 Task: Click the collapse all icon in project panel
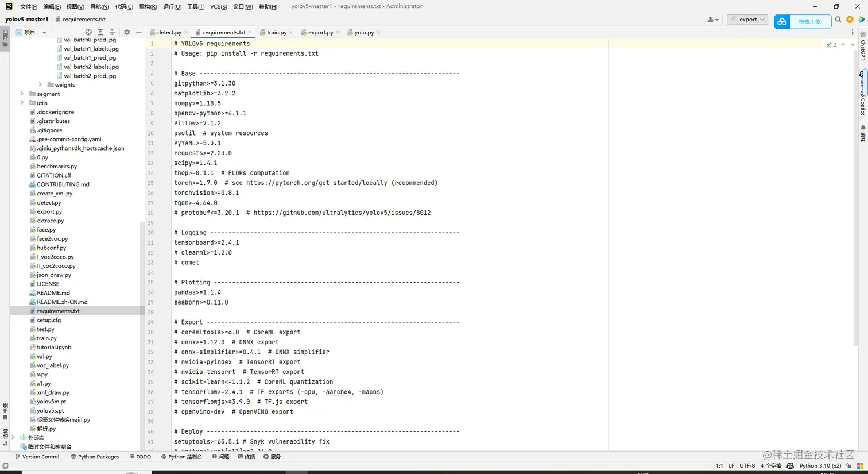click(x=112, y=32)
